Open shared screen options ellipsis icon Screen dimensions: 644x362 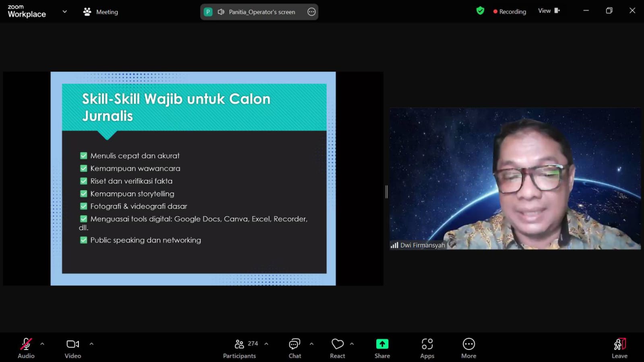click(x=312, y=12)
